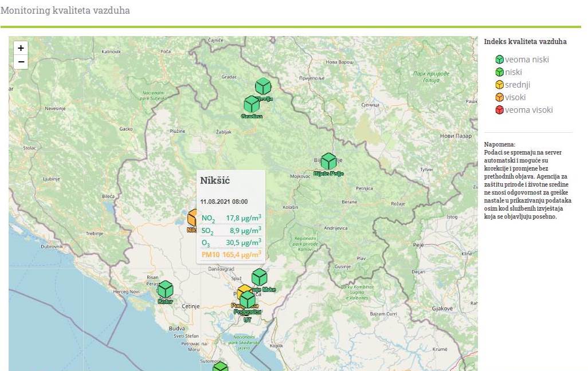Click Kolašin on the map
Screen dimensions: 588x371
click(291, 207)
